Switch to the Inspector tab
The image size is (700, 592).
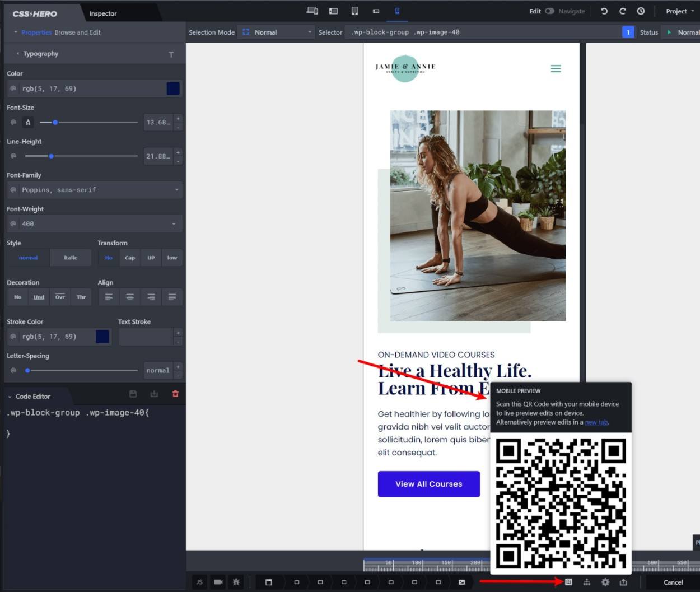103,13
